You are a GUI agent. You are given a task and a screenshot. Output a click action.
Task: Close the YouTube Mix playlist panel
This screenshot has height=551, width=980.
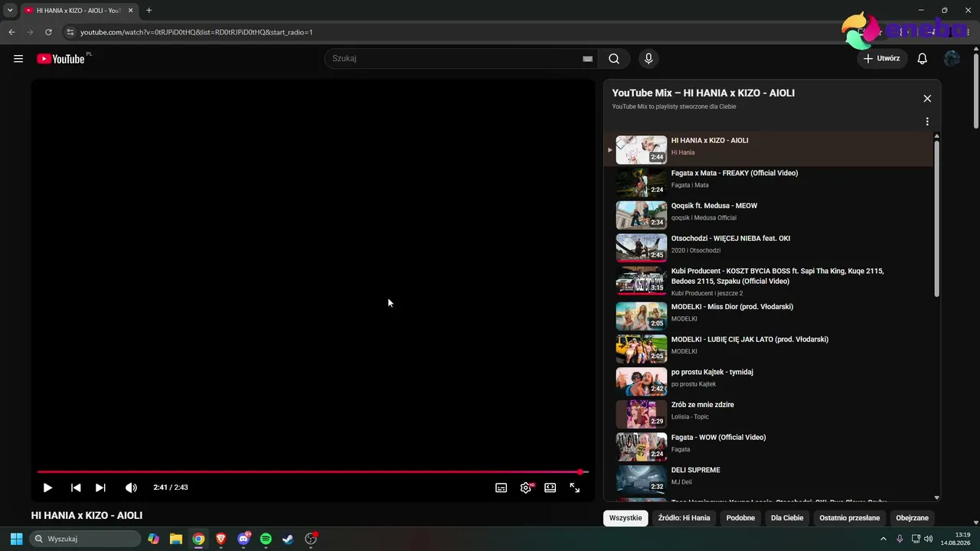pos(927,99)
